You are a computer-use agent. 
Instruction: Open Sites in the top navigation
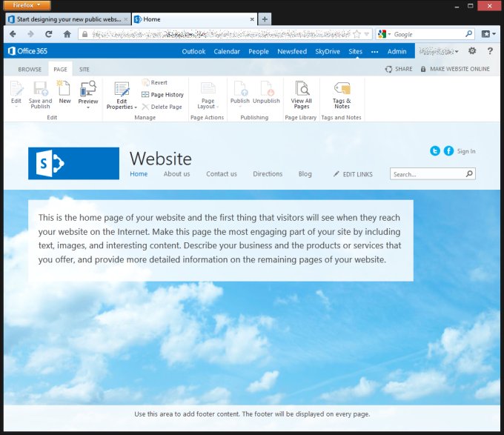355,51
